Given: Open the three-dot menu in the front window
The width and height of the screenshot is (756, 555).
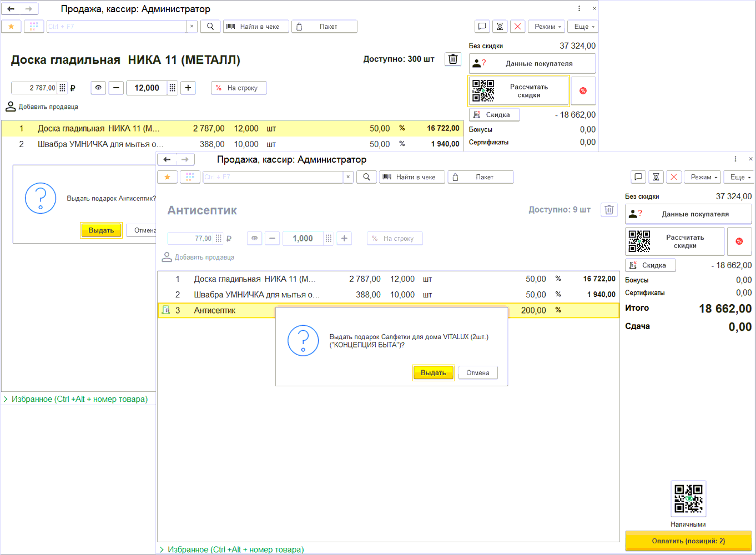Looking at the screenshot, I should [x=735, y=159].
